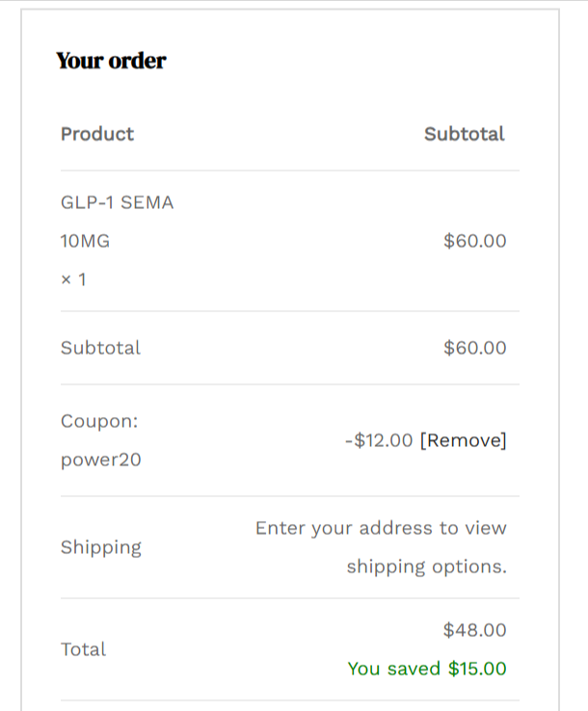This screenshot has height=711, width=588.
Task: Click the Shipping row label
Action: point(100,547)
